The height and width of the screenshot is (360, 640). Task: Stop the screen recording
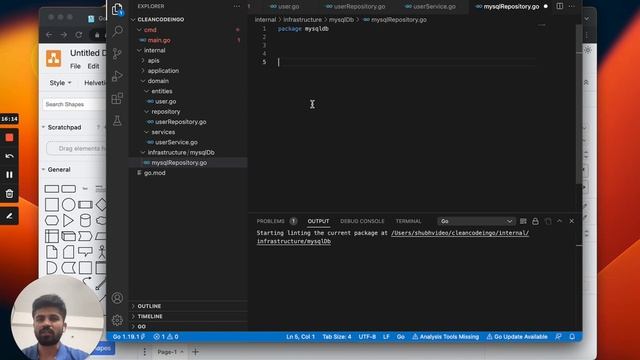tap(9, 138)
